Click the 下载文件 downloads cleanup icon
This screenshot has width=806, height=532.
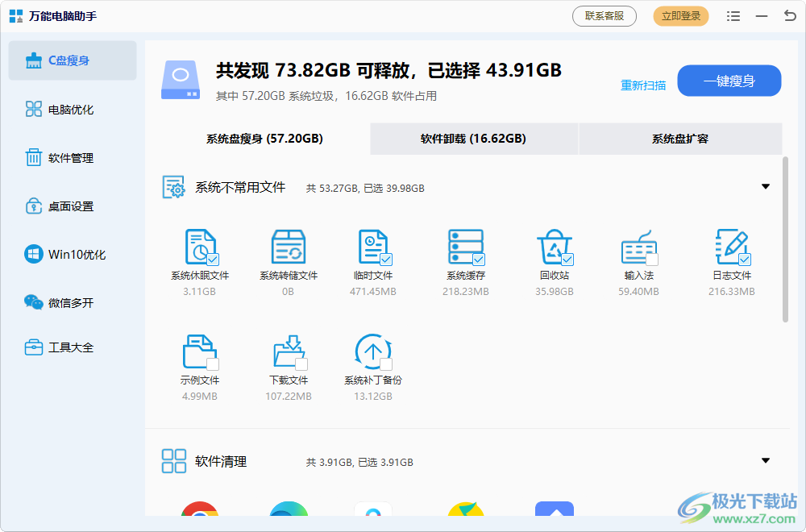(289, 351)
